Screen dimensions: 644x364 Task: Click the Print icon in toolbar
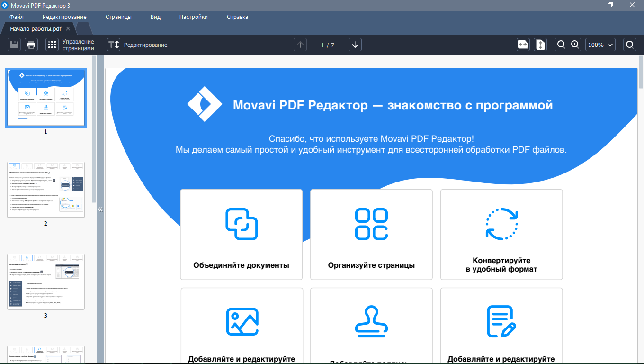click(x=31, y=45)
